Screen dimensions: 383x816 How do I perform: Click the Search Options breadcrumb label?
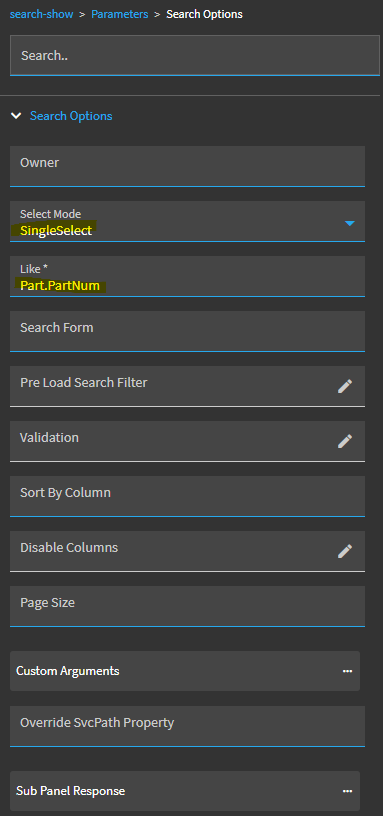(205, 14)
